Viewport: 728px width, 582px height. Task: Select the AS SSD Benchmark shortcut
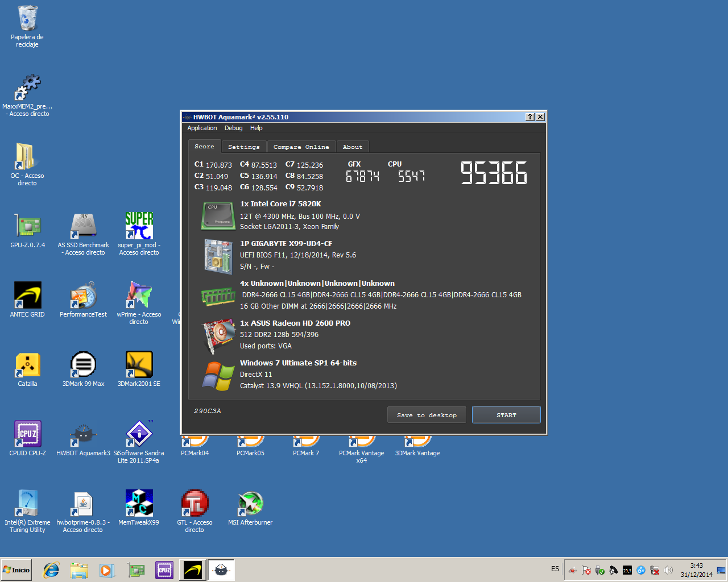(83, 226)
